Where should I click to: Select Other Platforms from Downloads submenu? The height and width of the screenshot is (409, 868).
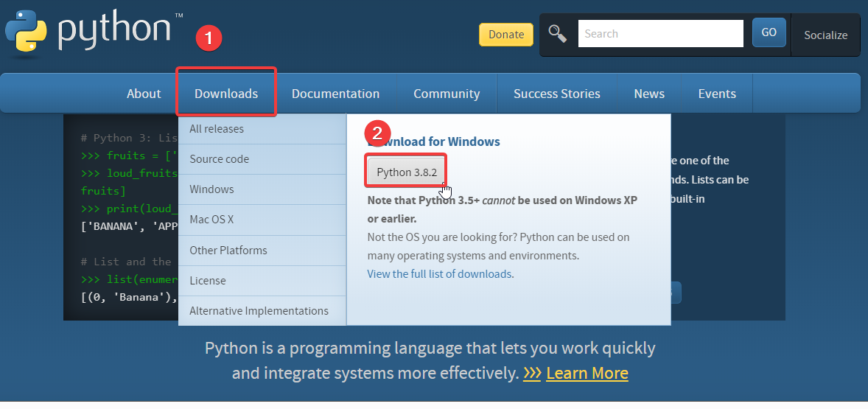262,250
